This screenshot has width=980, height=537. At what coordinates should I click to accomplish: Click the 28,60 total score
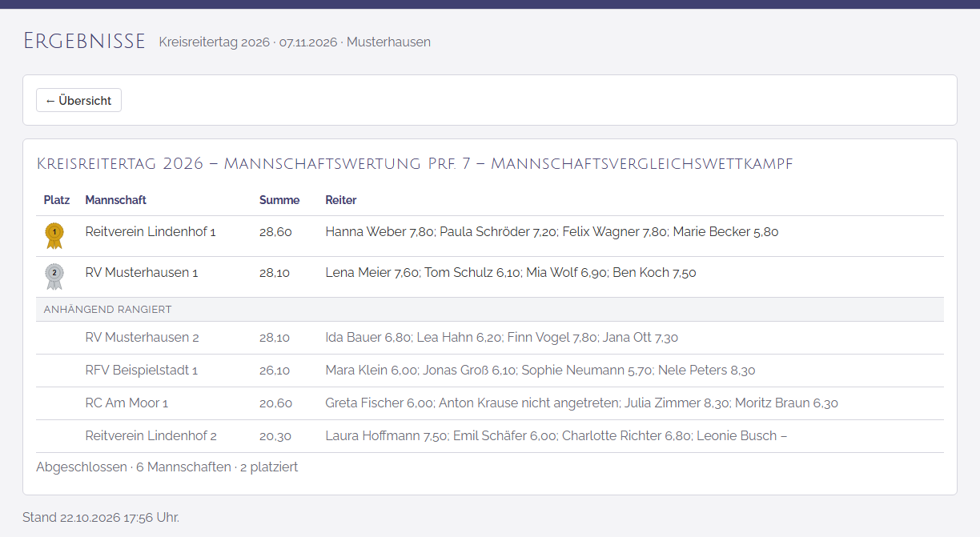tap(275, 232)
